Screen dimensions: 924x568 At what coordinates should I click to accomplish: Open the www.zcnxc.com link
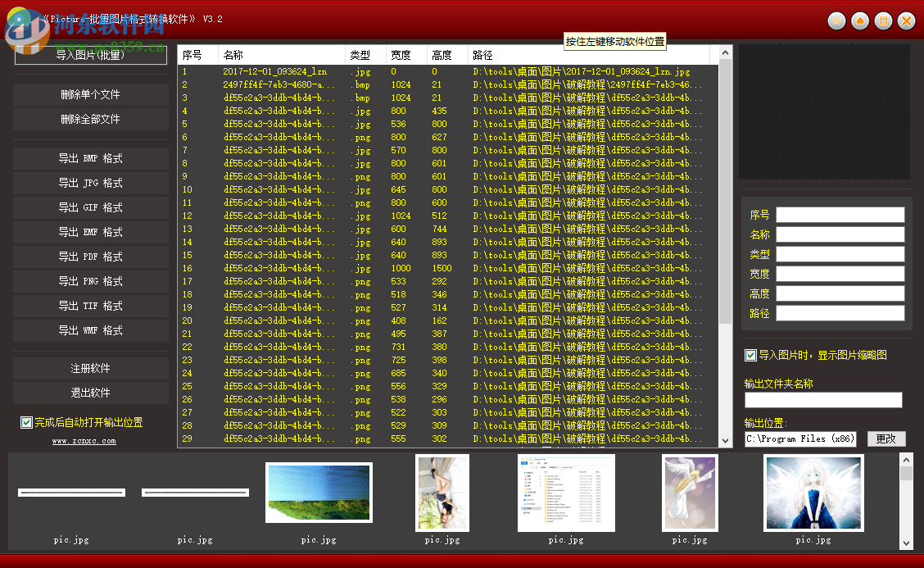(84, 441)
